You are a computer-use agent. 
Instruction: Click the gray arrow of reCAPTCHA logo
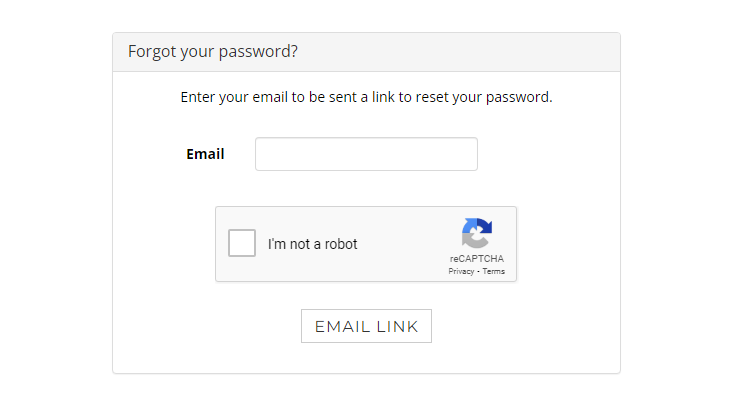[475, 241]
